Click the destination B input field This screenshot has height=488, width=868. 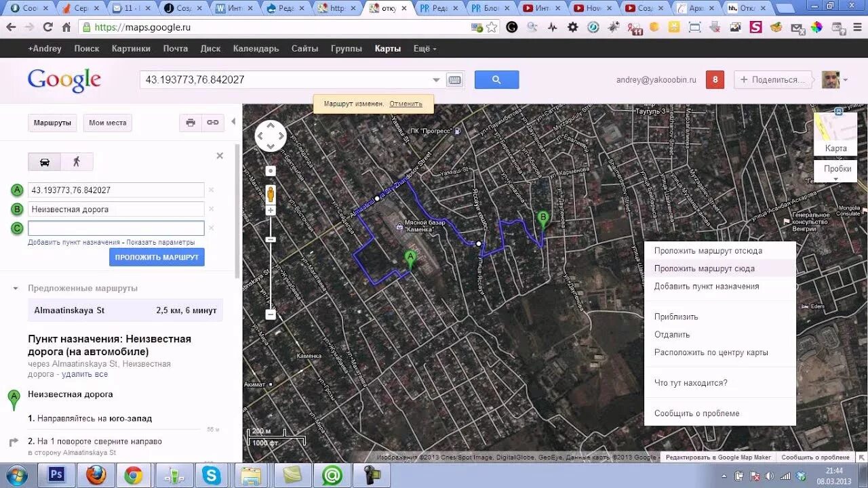(116, 209)
